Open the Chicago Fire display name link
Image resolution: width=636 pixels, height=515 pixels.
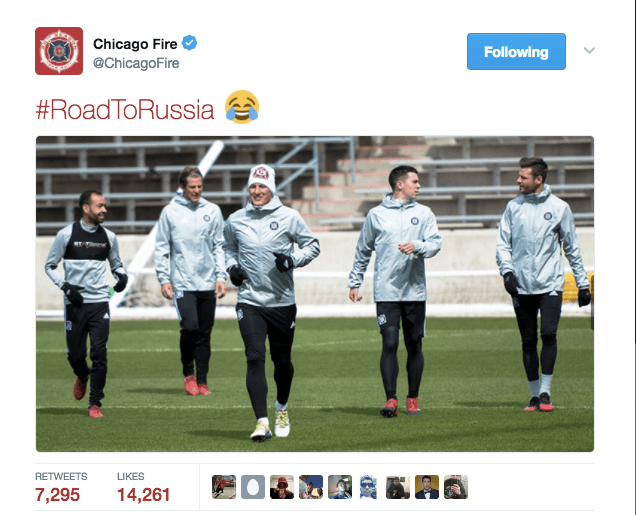coord(135,44)
